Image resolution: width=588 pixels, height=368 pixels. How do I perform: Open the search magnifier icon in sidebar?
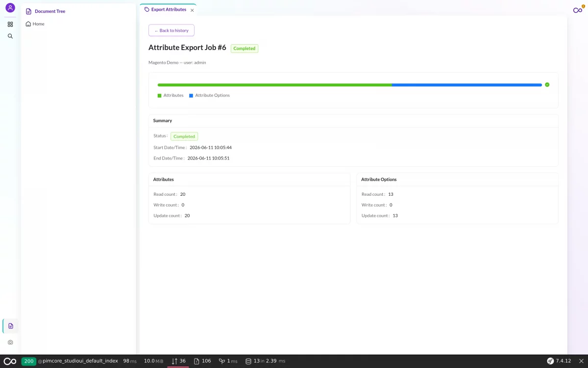[x=10, y=36]
